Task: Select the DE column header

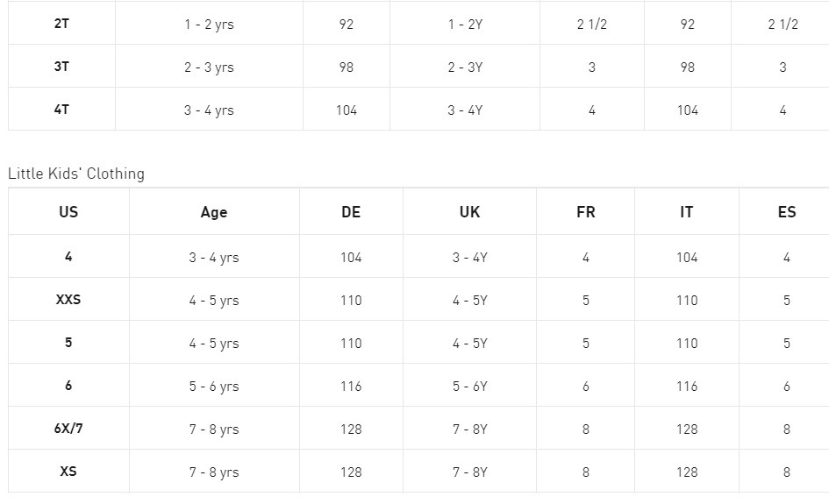Action: [x=351, y=212]
